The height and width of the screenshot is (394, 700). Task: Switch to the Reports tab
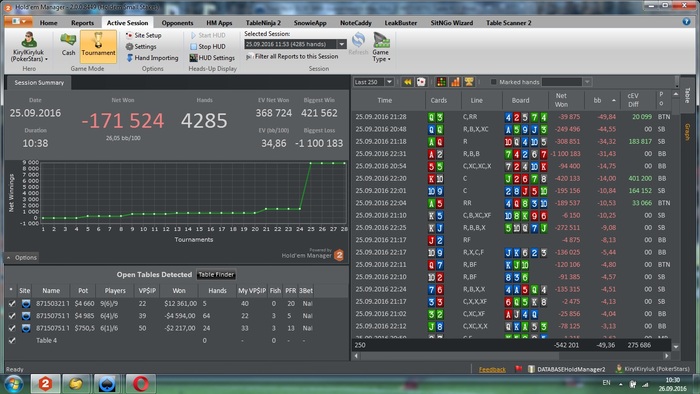82,23
